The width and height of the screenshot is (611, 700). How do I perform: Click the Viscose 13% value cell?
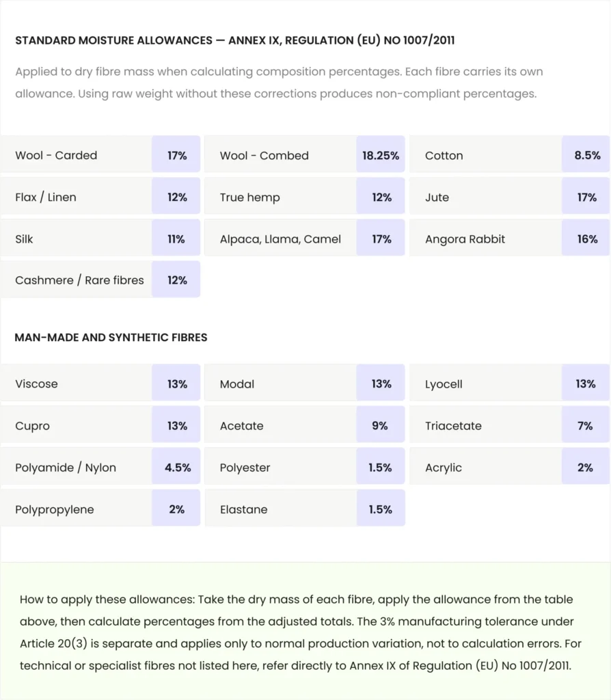coord(176,383)
